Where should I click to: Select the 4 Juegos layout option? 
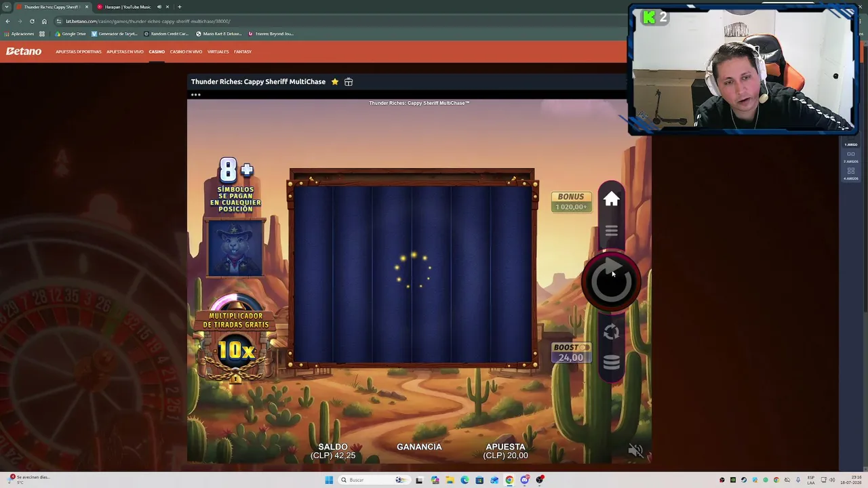[850, 174]
